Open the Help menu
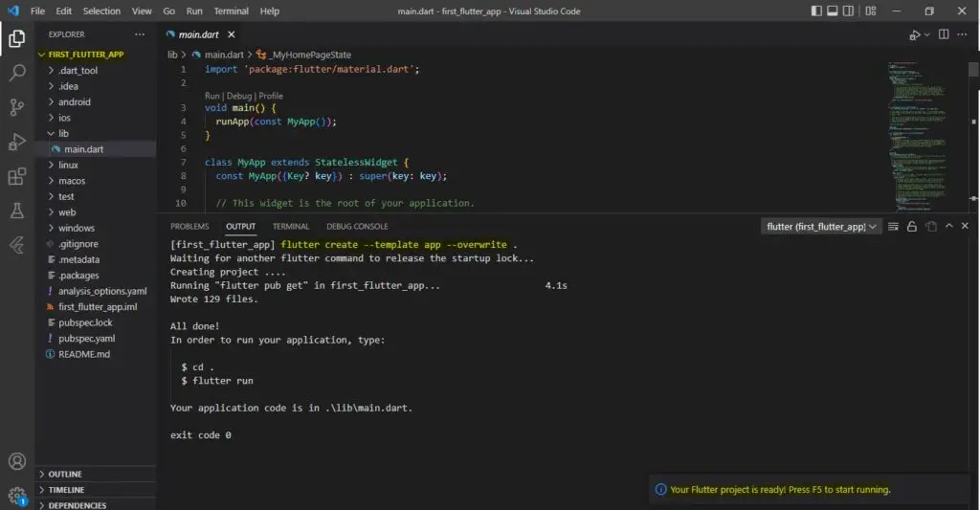980x510 pixels. 270,11
